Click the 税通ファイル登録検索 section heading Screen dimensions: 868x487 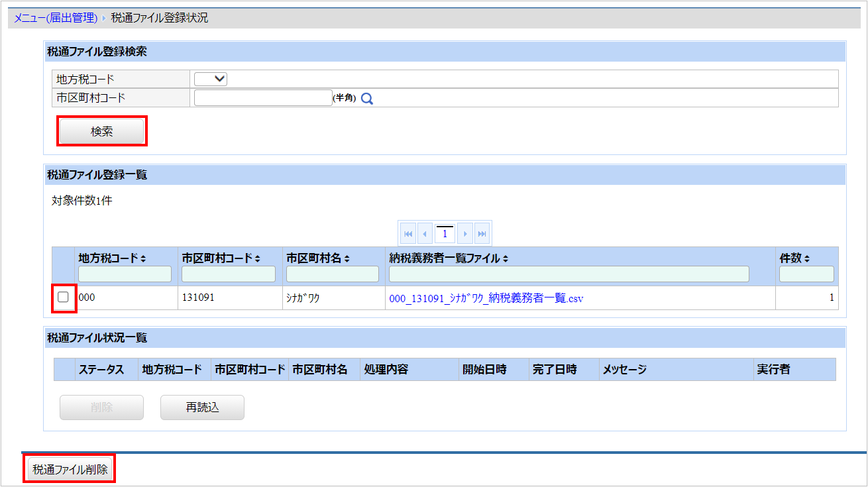[x=97, y=52]
